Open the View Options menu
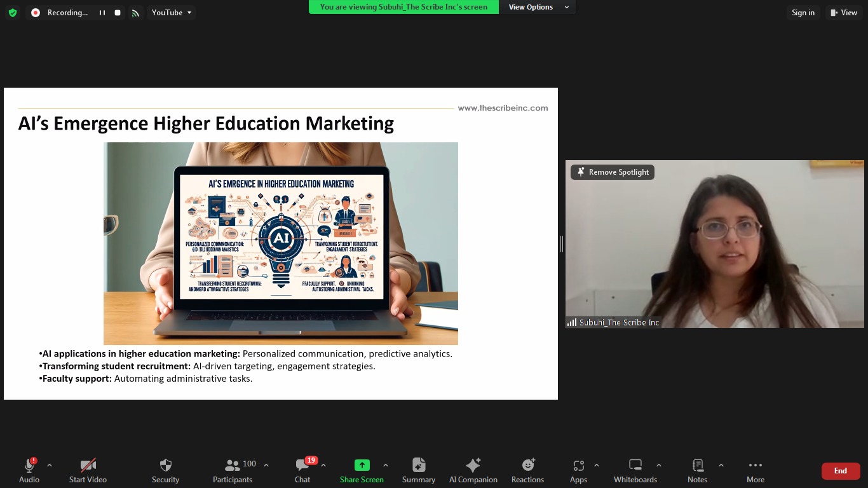This screenshot has height=488, width=868. coord(538,7)
